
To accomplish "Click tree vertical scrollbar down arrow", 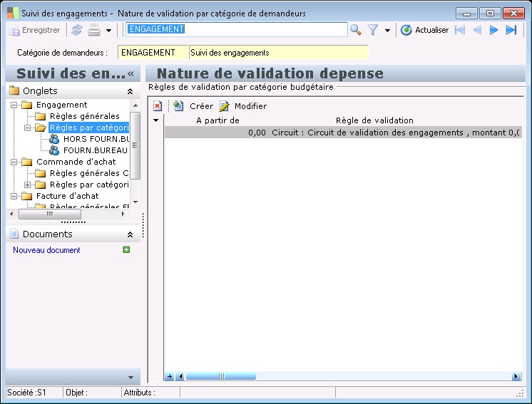I will point(135,202).
